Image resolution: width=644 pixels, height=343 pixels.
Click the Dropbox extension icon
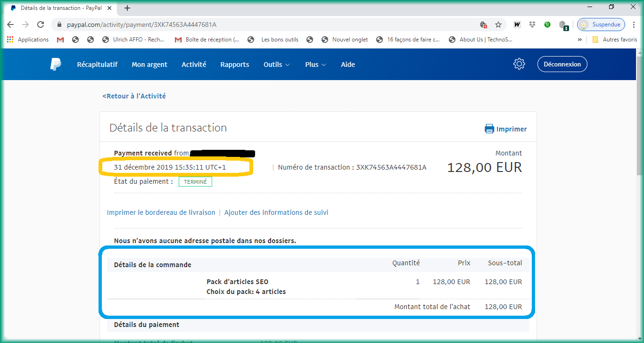532,24
